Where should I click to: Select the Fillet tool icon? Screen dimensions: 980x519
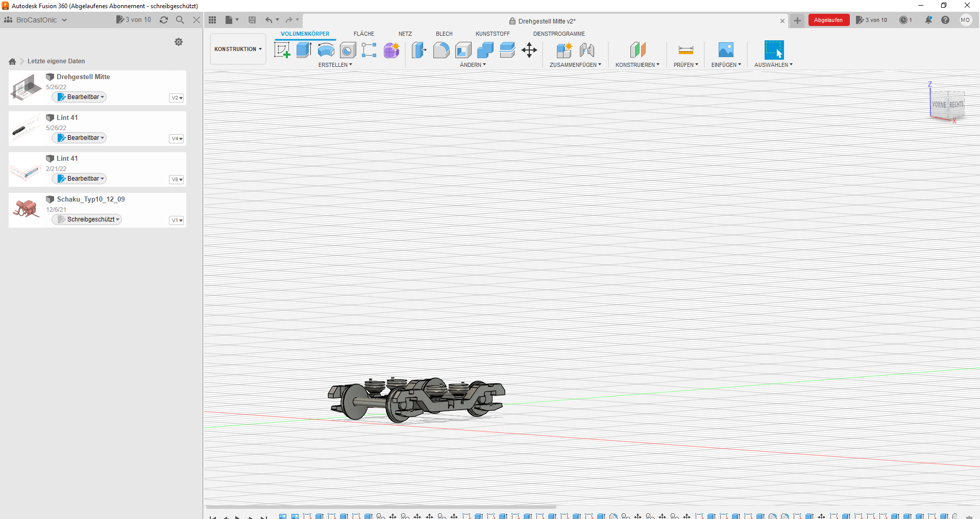[442, 50]
